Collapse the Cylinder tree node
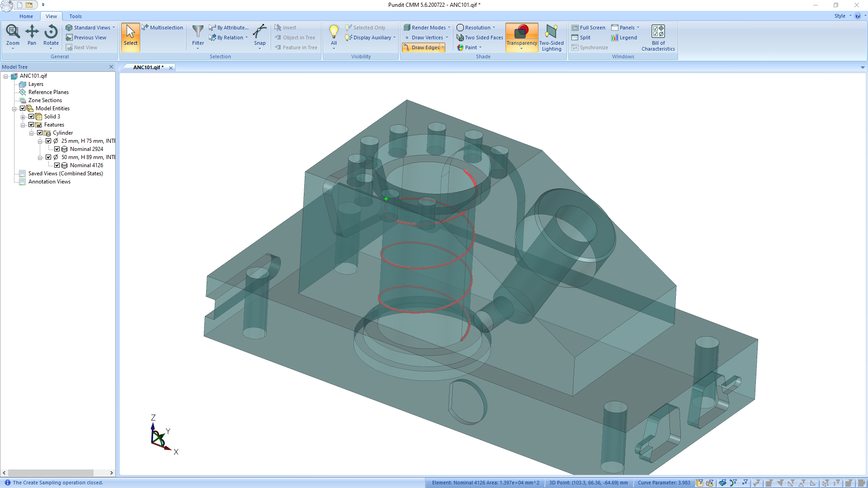 tap(32, 133)
